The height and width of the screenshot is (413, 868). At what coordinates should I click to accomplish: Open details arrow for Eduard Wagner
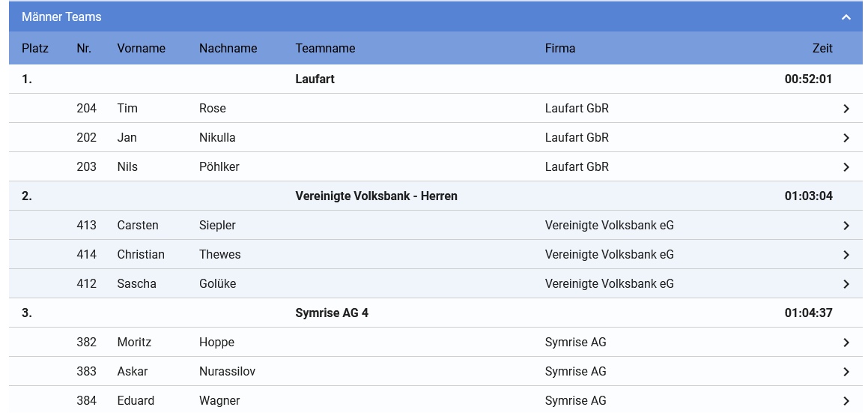tap(846, 401)
